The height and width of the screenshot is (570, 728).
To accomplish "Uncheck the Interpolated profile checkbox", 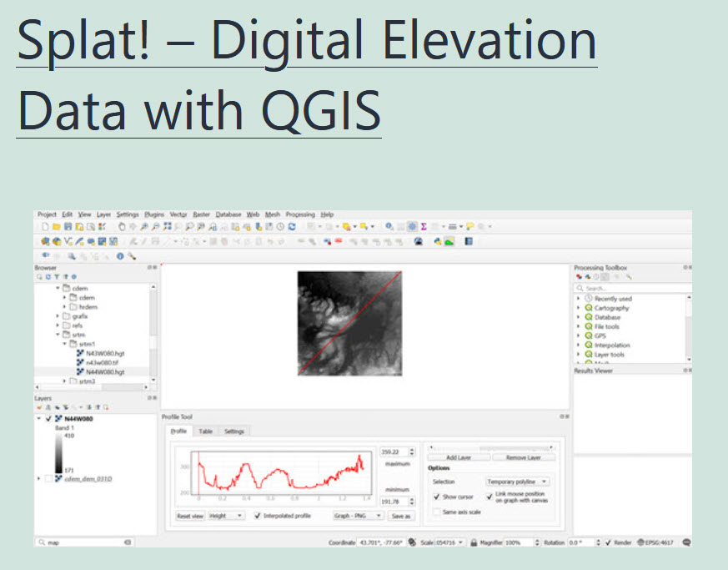I will [258, 516].
